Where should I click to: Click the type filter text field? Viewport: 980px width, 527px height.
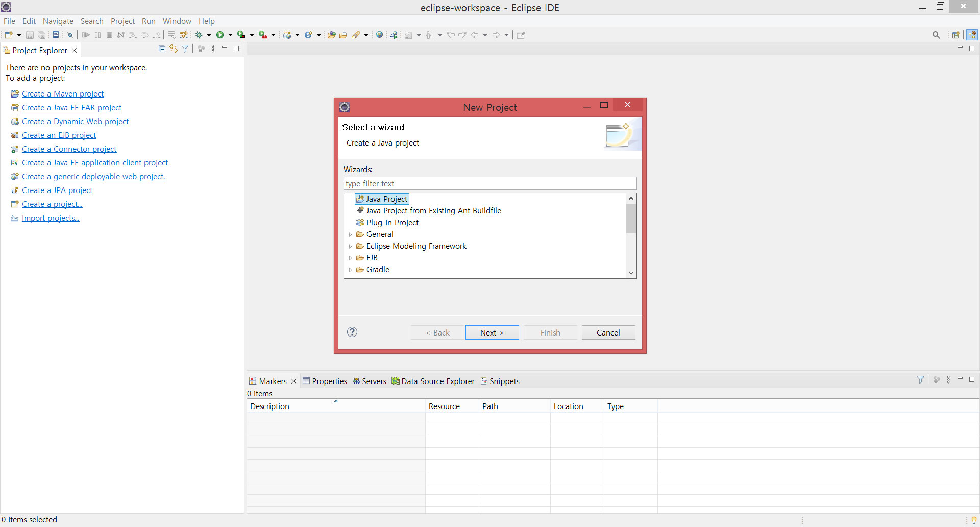point(490,184)
